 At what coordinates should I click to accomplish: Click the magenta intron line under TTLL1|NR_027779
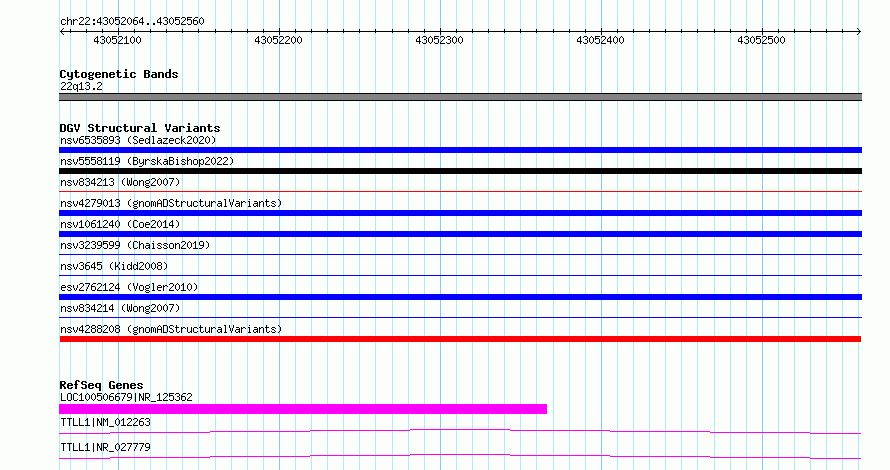coord(460,456)
